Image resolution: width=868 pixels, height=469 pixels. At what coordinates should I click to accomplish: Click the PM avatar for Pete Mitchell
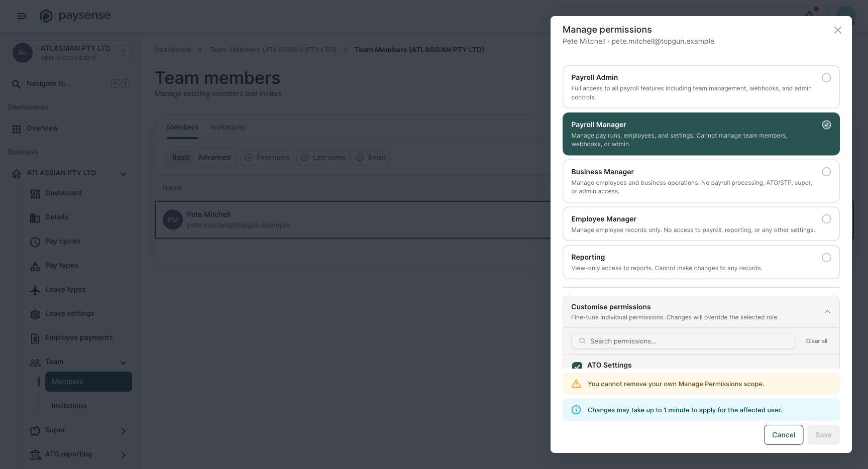[x=173, y=220]
